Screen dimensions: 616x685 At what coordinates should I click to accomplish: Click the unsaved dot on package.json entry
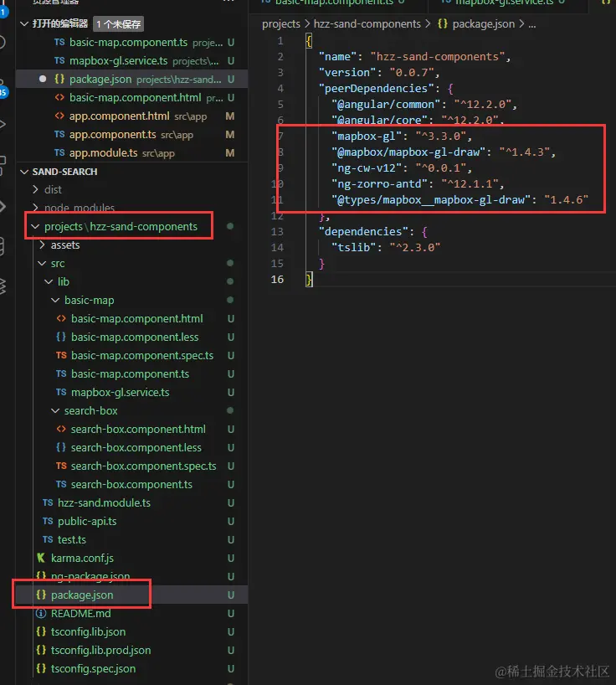43,79
